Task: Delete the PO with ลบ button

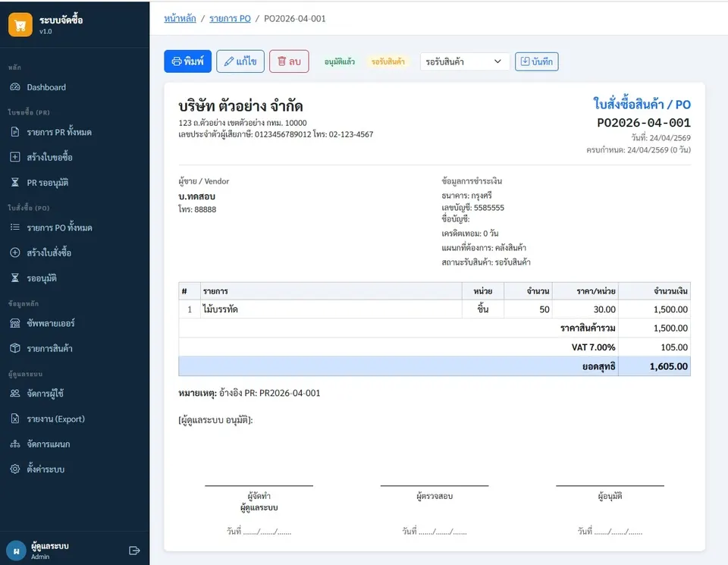Action: pos(289,61)
